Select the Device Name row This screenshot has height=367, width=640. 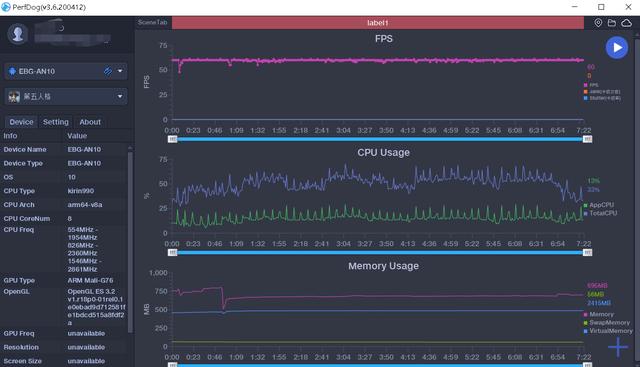[64, 149]
